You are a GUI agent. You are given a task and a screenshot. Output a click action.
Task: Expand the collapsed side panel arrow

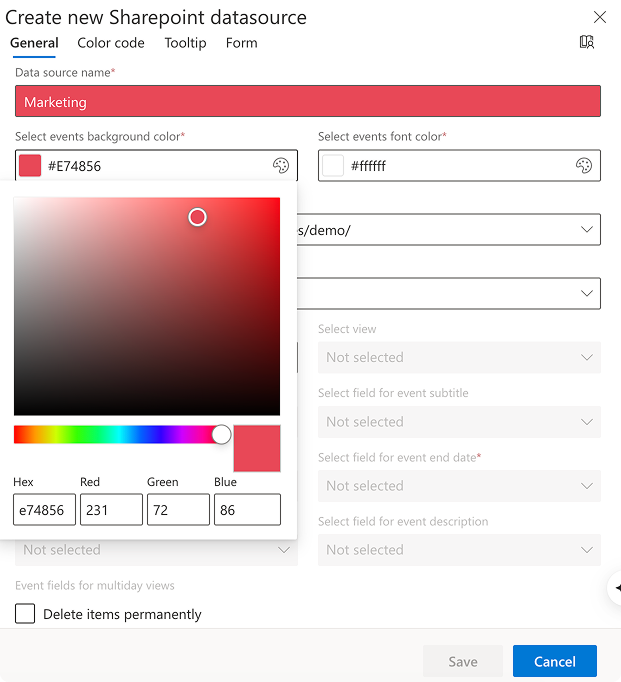pos(616,588)
